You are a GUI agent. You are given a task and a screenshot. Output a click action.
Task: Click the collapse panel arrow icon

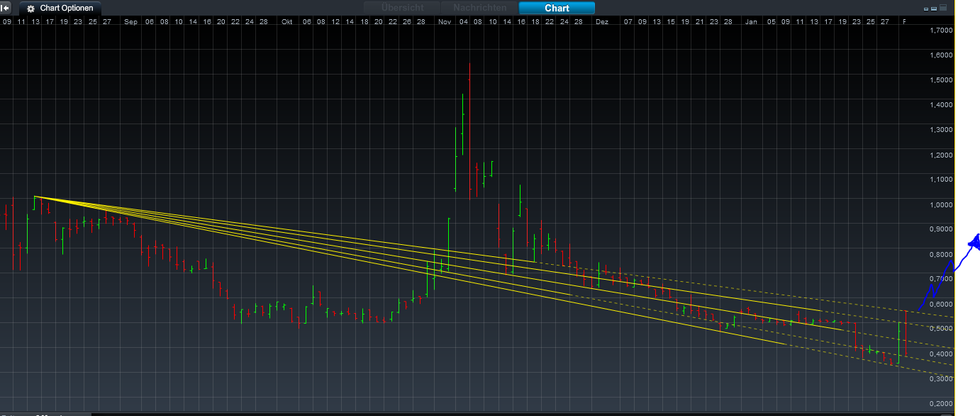[x=5, y=8]
